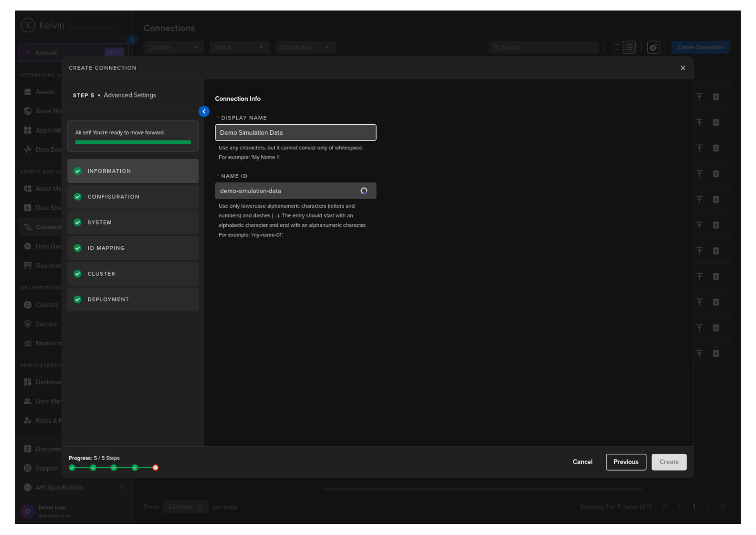Expand the Connectors filter dropdown

[x=305, y=47]
